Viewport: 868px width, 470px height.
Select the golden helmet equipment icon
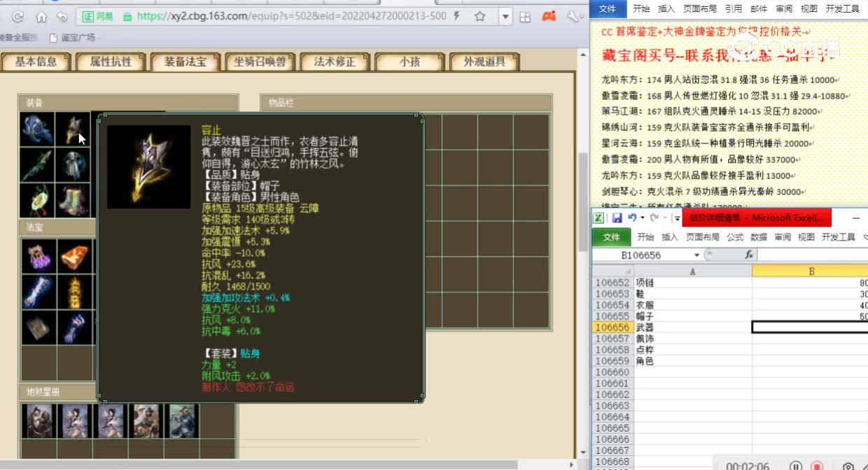[x=73, y=130]
